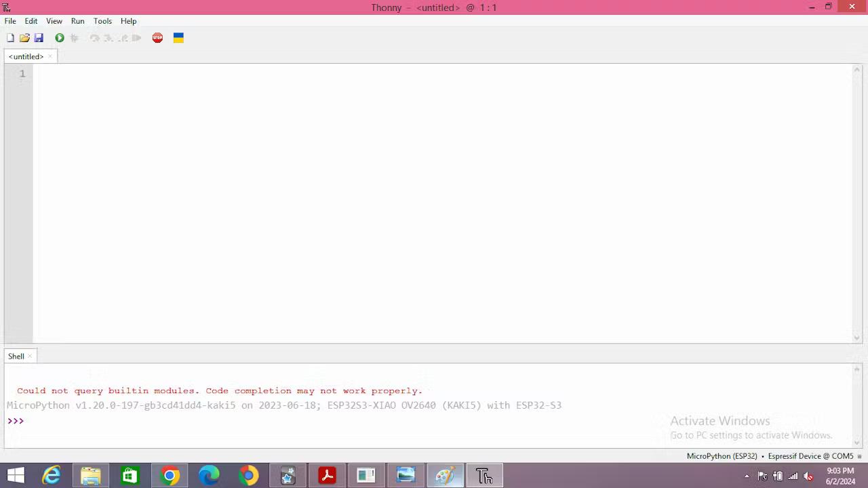Select the <untitled> editor tab
Viewport: 868px width, 488px height.
26,56
